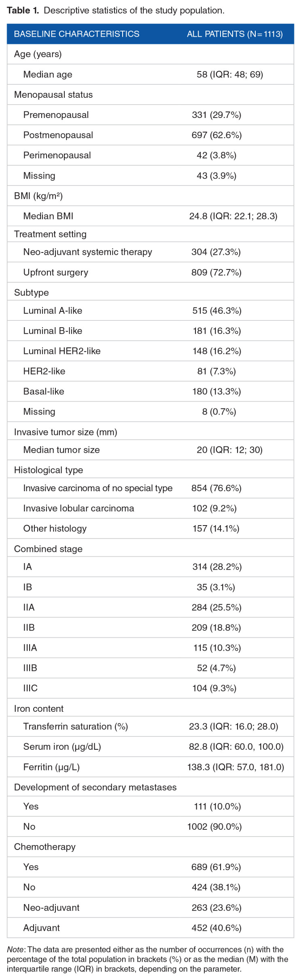
Task: Select the Invasive lobular carcinoma row
Action: [78, 508]
